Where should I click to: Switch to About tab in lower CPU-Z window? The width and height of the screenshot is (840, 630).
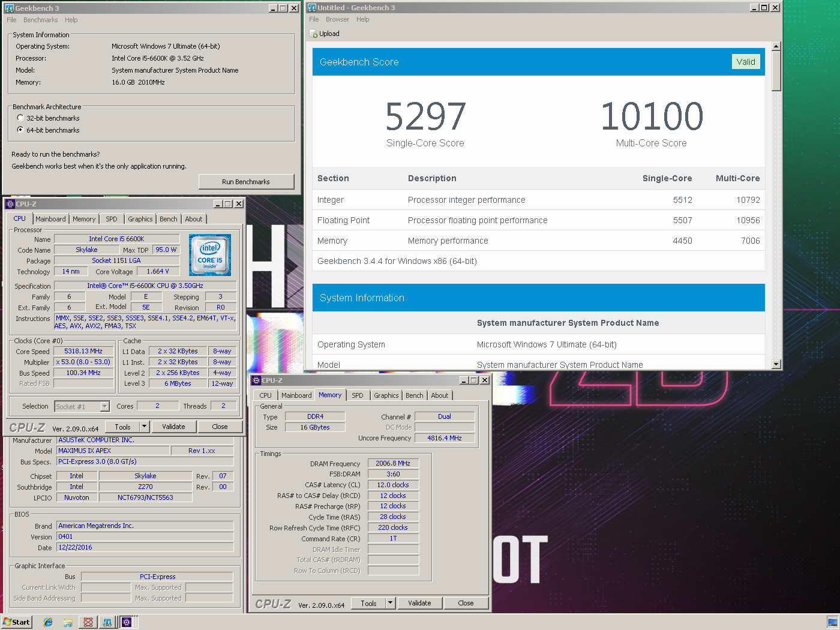[440, 395]
